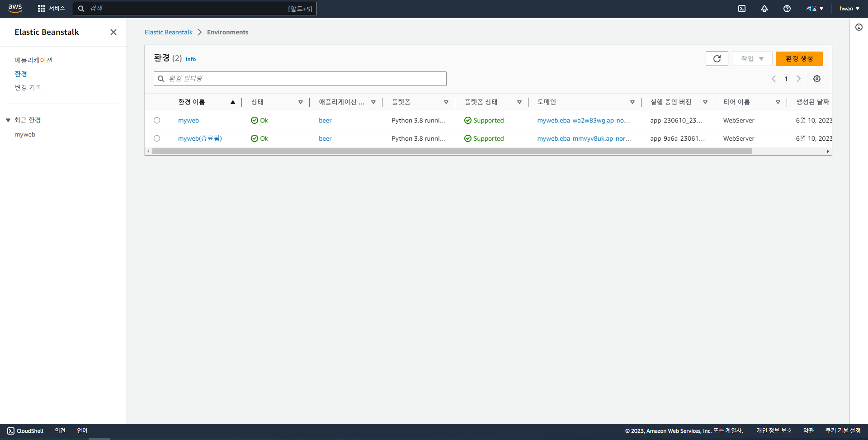Screen dimensions: 868x440
Task: Open the AWS home logo
Action: [x=15, y=9]
